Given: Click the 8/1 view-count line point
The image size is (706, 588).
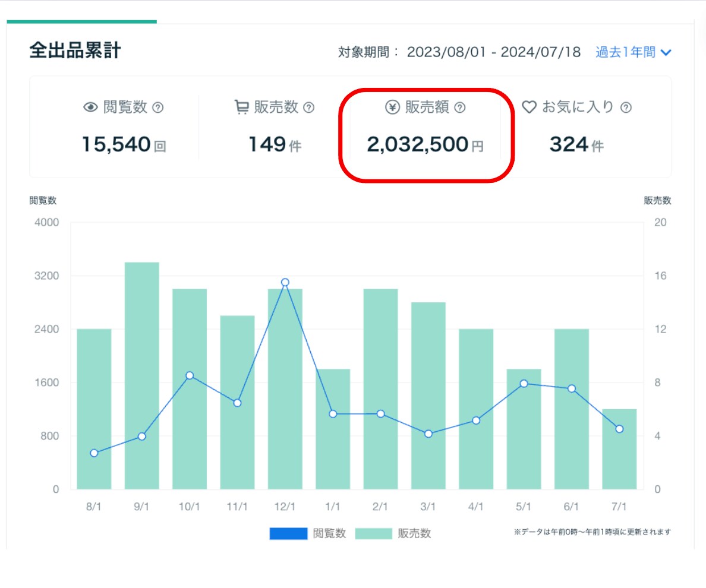Looking at the screenshot, I should pos(94,453).
